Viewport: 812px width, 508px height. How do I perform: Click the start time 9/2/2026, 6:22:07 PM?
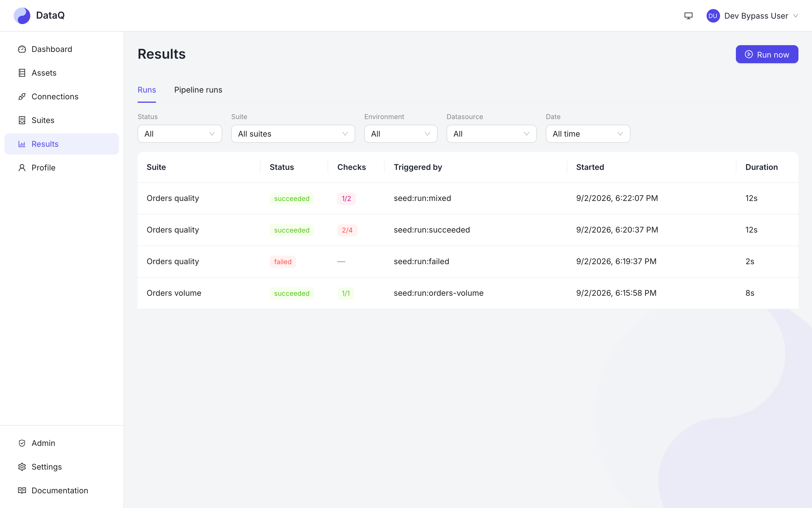pos(617,199)
